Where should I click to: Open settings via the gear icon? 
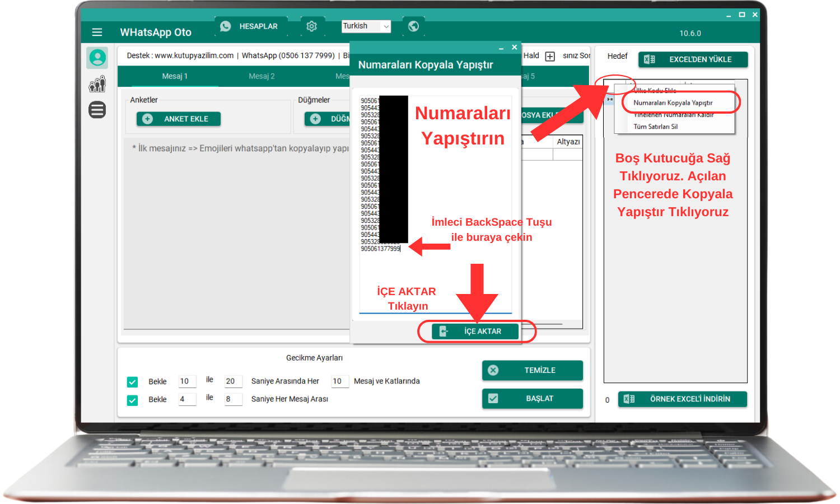click(x=312, y=26)
